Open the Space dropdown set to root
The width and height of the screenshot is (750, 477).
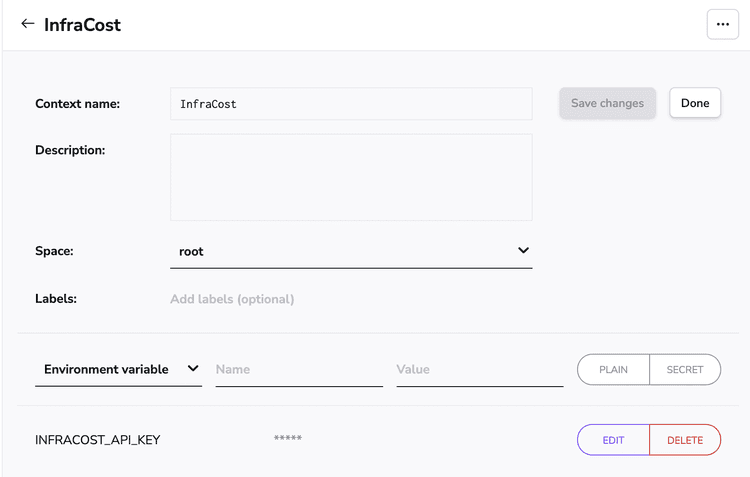point(351,251)
